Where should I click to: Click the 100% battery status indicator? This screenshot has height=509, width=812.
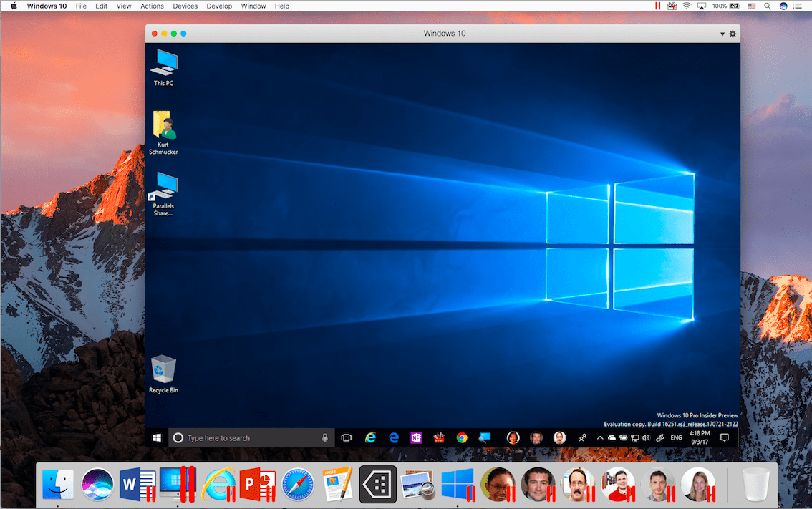tap(726, 6)
